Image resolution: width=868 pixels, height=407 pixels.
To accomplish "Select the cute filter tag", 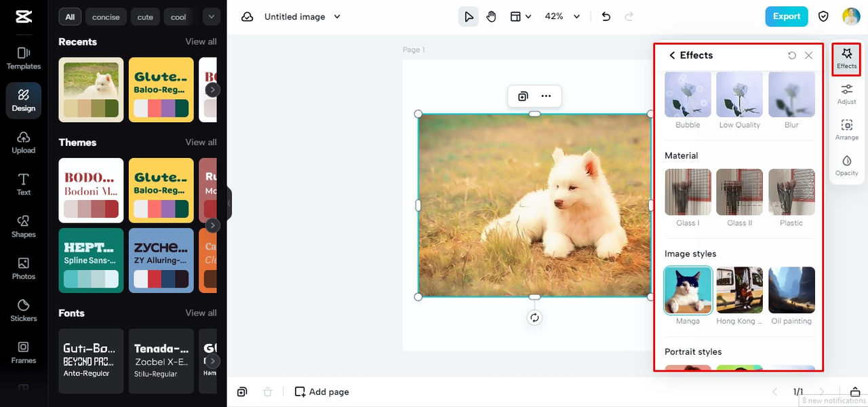I will 145,17.
